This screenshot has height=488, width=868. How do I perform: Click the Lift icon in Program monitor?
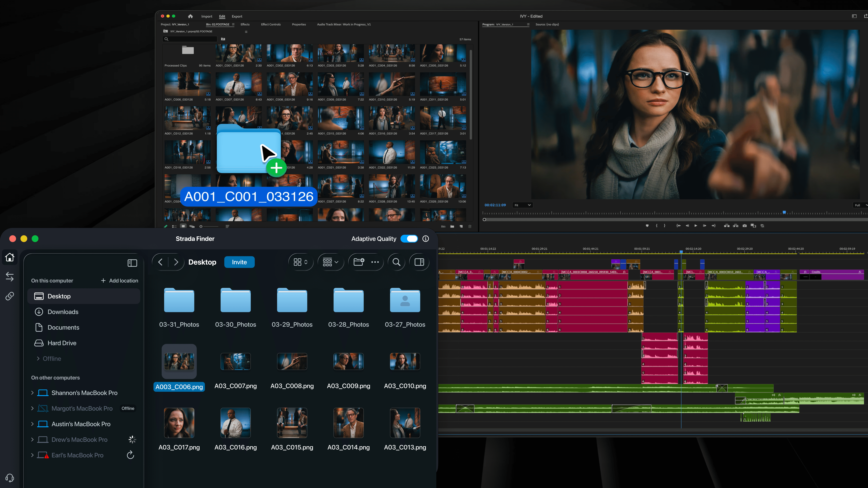[x=727, y=226]
